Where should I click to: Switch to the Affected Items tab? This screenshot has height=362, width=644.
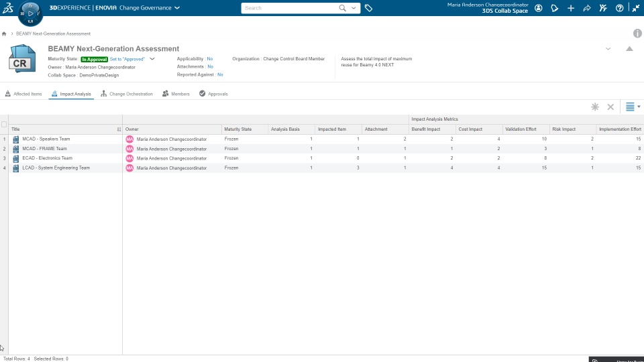(x=23, y=94)
